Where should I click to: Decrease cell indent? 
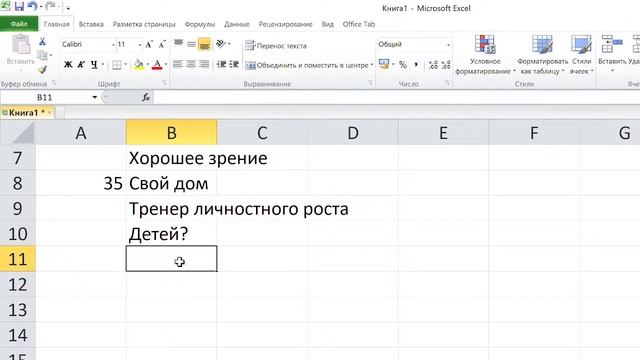click(x=221, y=64)
